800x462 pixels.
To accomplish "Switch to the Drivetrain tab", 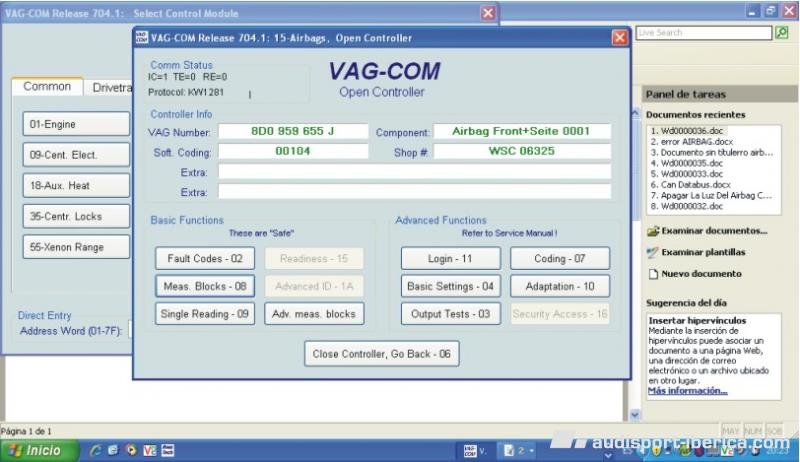I will pyautogui.click(x=110, y=88).
